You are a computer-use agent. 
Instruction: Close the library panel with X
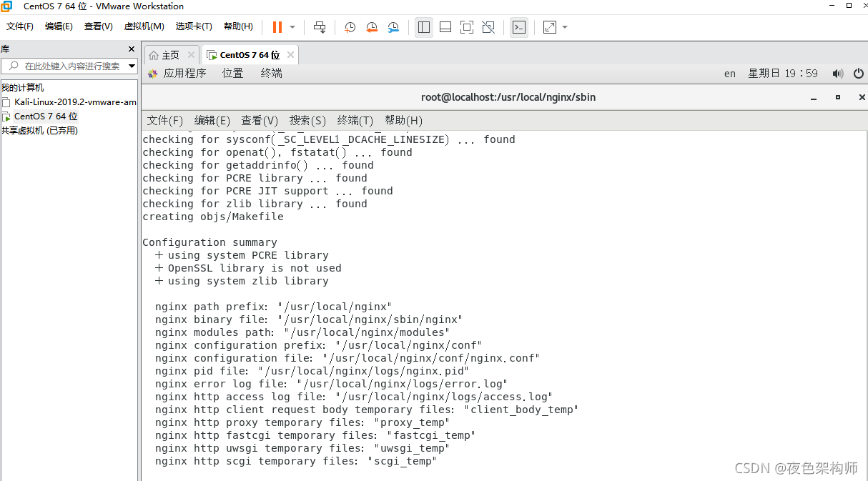point(131,49)
